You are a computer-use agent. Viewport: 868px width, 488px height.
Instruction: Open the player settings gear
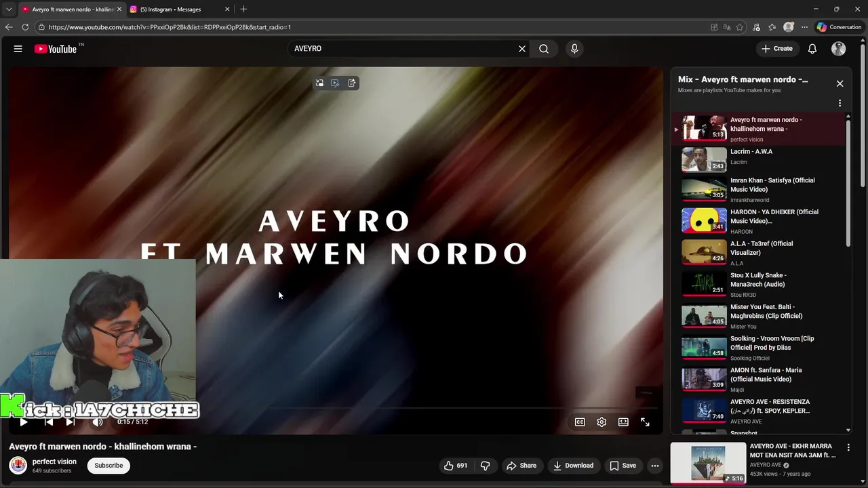click(601, 422)
